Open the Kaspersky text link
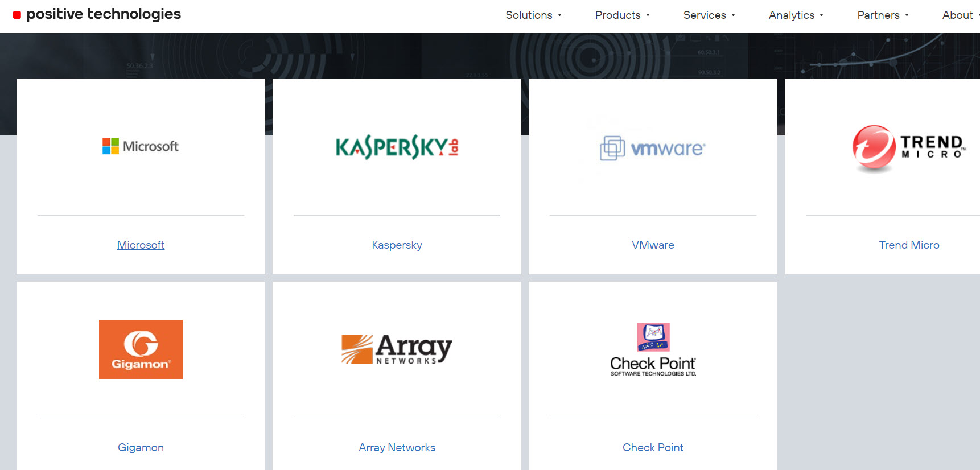This screenshot has width=980, height=470. pos(397,245)
